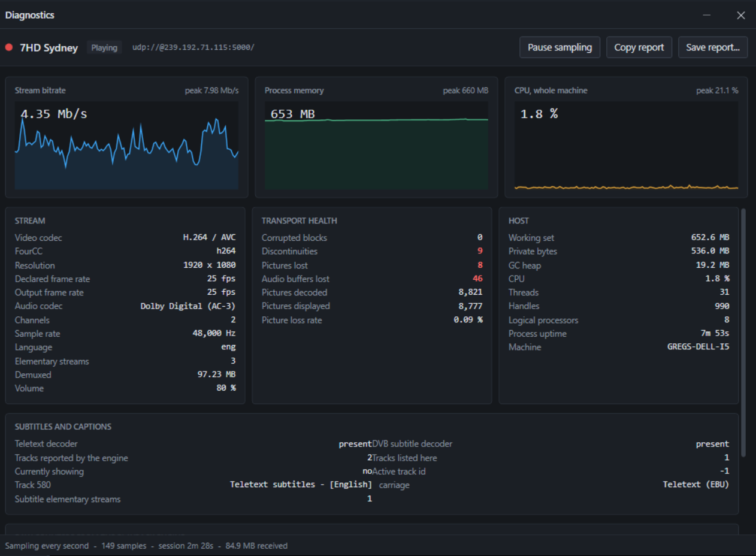Select the peak 21.1 % label
Viewport: 756px width, 556px height.
point(717,90)
